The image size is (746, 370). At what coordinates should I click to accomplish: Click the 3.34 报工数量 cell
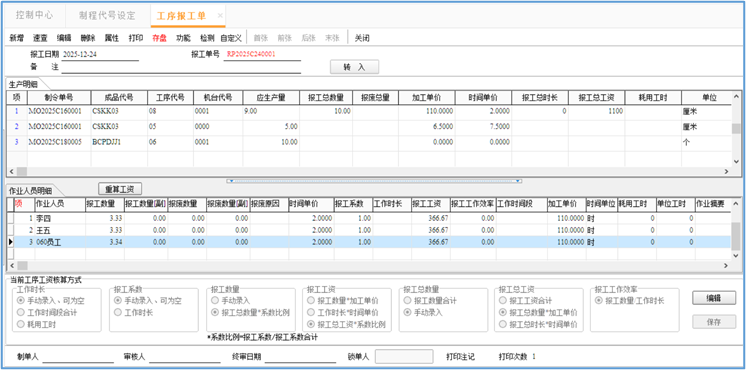point(104,242)
